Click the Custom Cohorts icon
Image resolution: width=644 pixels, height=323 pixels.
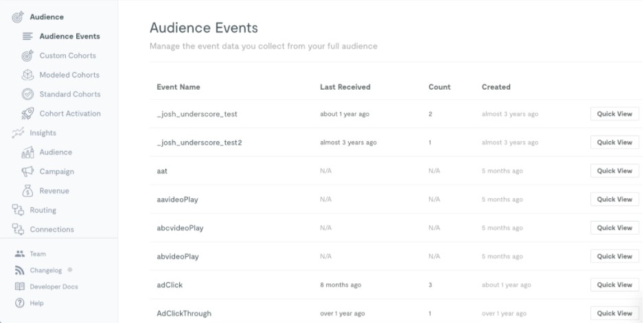pyautogui.click(x=27, y=56)
